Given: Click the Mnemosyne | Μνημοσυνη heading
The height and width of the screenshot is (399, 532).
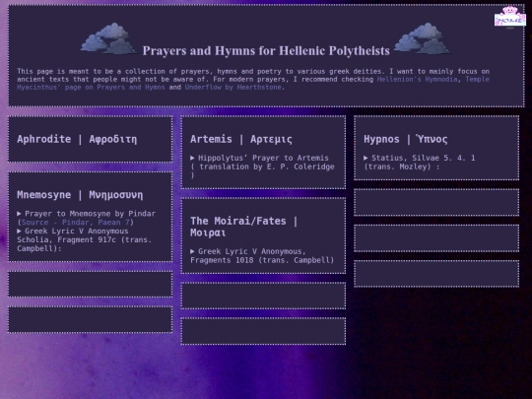Looking at the screenshot, I should pos(80,195).
